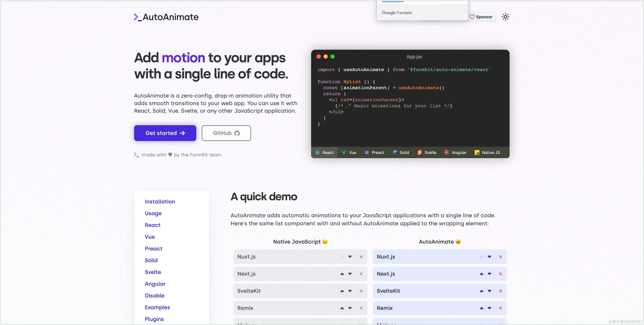
Task: Go to Vue in sidebar
Action: tap(150, 237)
